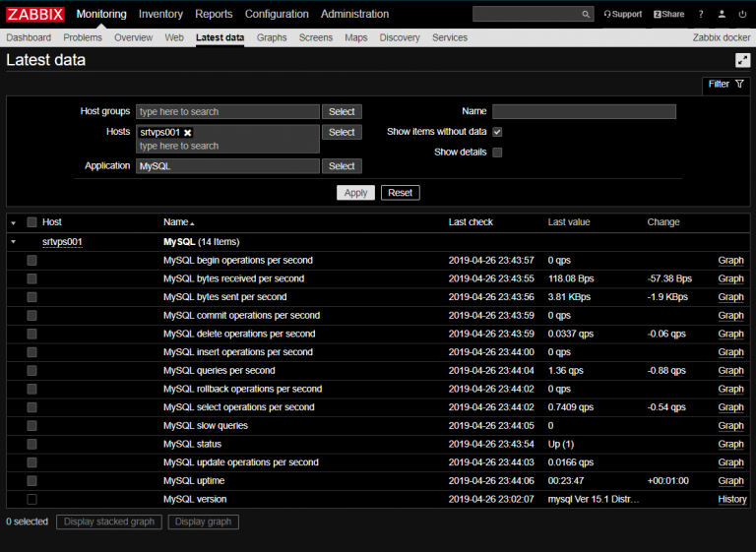Screen dimensions: 756x552
Task: Focus the Name filter field
Action: pos(584,112)
